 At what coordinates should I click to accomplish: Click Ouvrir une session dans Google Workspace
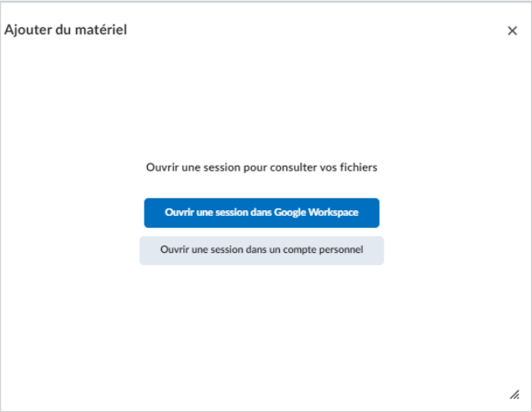point(262,213)
